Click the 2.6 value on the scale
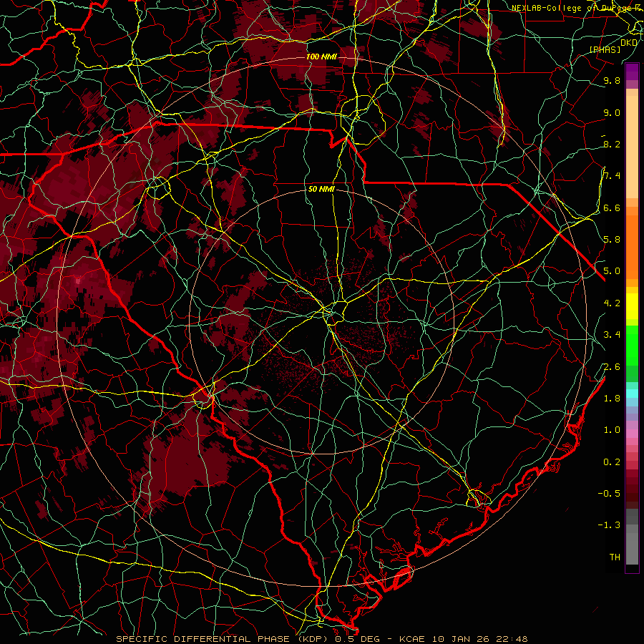This screenshot has width=644, height=644. click(612, 367)
